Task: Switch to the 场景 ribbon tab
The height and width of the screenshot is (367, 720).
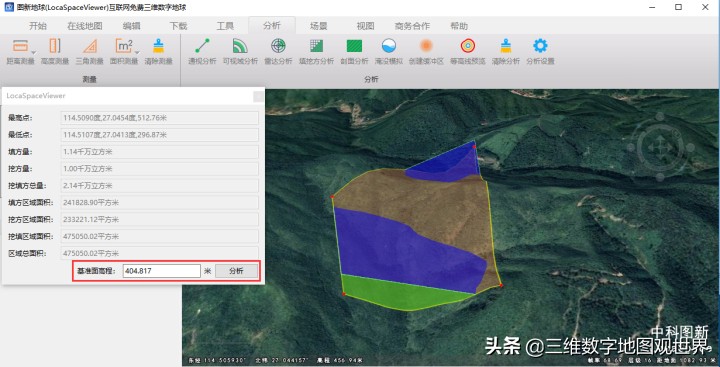Action: point(319,26)
